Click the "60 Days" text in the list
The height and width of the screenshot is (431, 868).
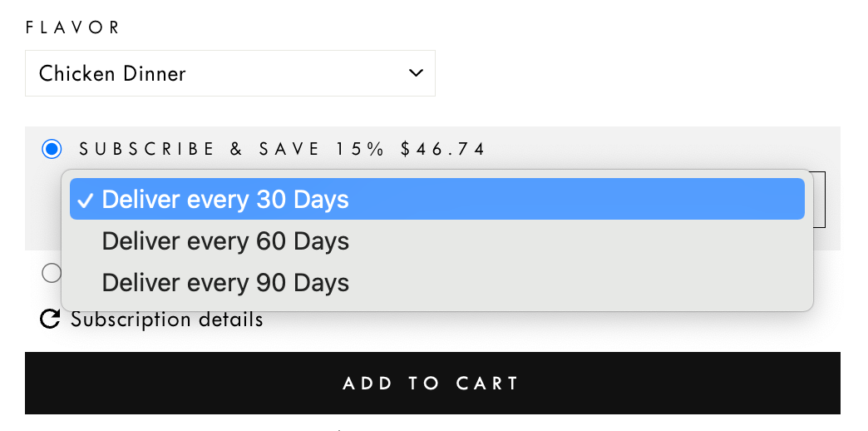click(298, 241)
